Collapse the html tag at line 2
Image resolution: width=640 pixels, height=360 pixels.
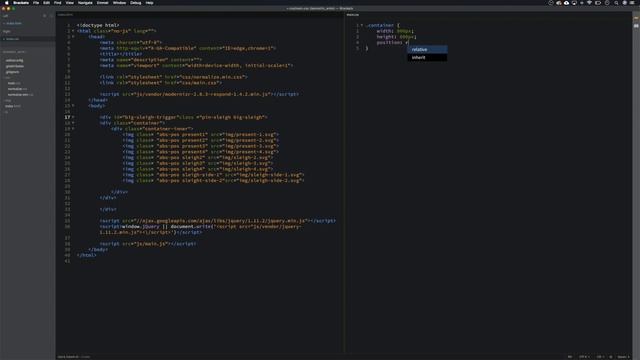pos(73,31)
